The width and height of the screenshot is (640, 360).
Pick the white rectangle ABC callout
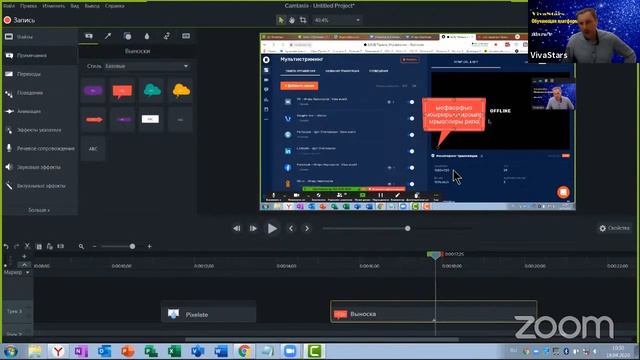tap(151, 119)
